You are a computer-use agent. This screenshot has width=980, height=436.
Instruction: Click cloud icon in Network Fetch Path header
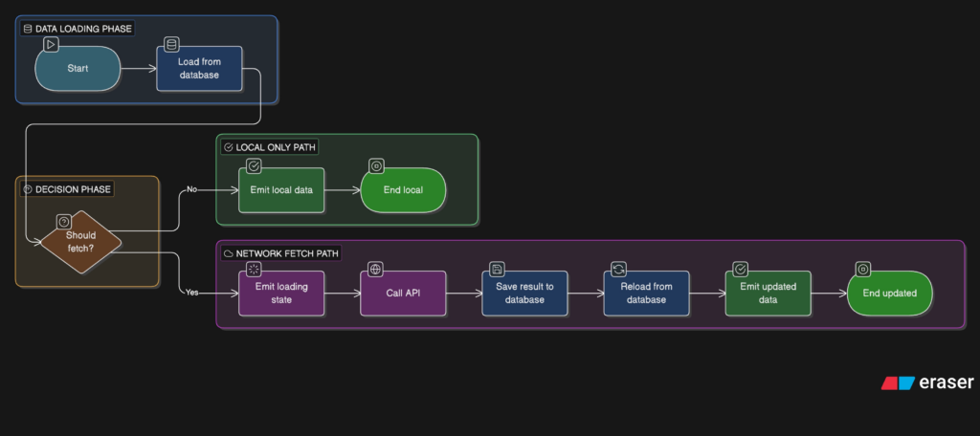(229, 253)
